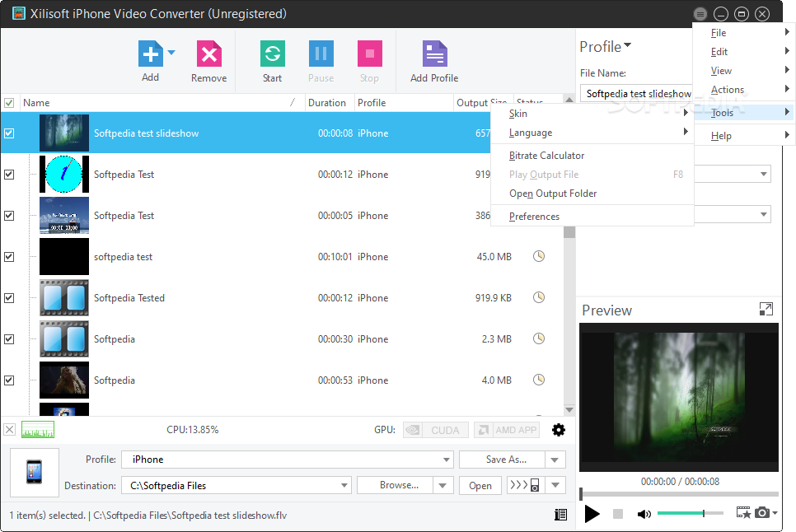
Task: Click the clip effects icon in preview
Action: coord(743,513)
